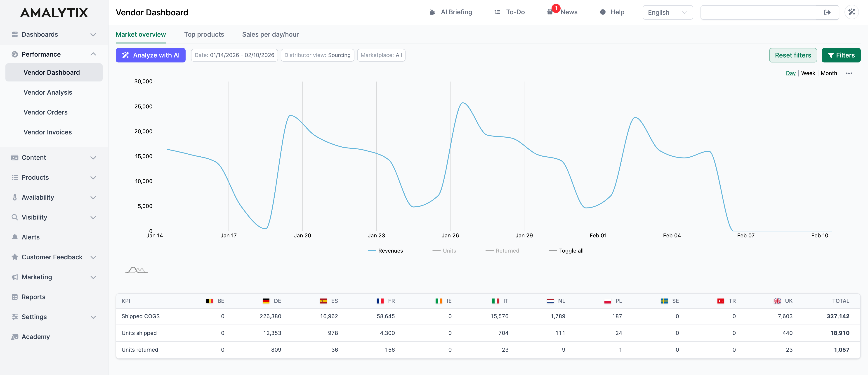This screenshot has height=375, width=868.
Task: Open the Filters panel
Action: tap(841, 55)
